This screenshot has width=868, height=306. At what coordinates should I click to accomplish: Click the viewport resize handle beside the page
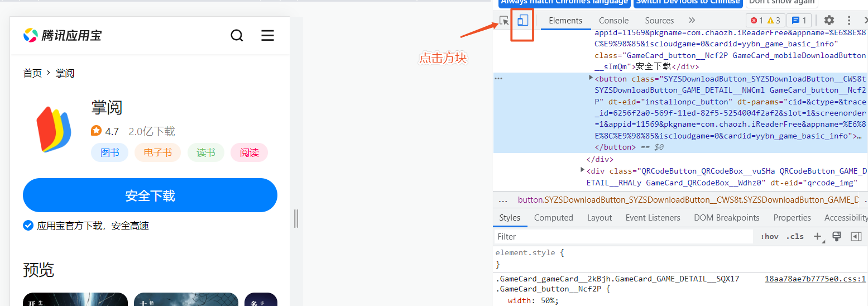point(296,218)
